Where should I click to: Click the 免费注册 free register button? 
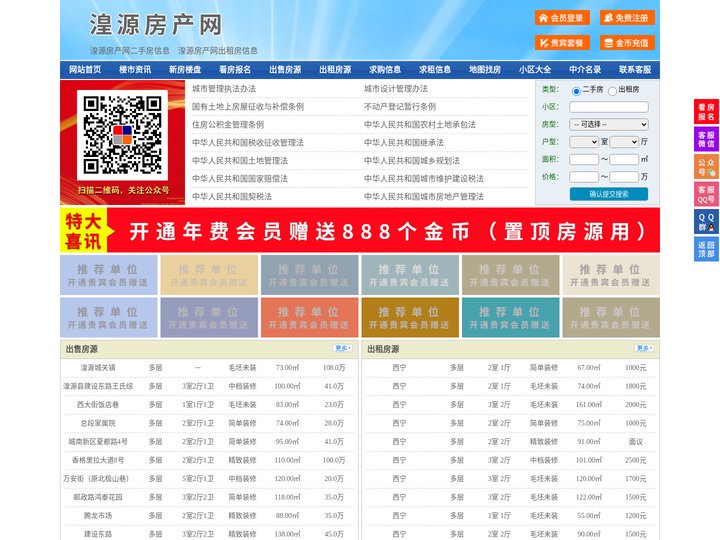coord(627,18)
